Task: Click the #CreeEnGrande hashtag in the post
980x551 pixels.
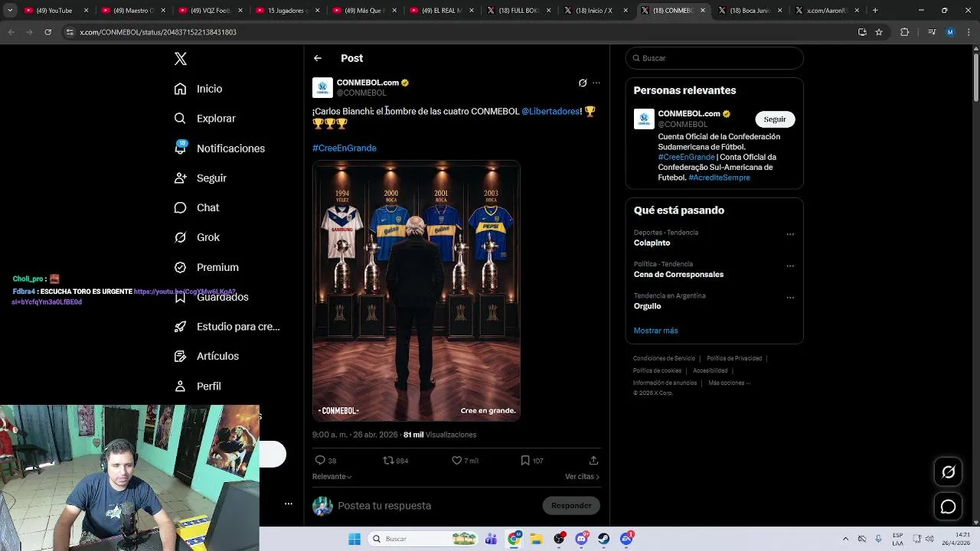Action: 345,148
